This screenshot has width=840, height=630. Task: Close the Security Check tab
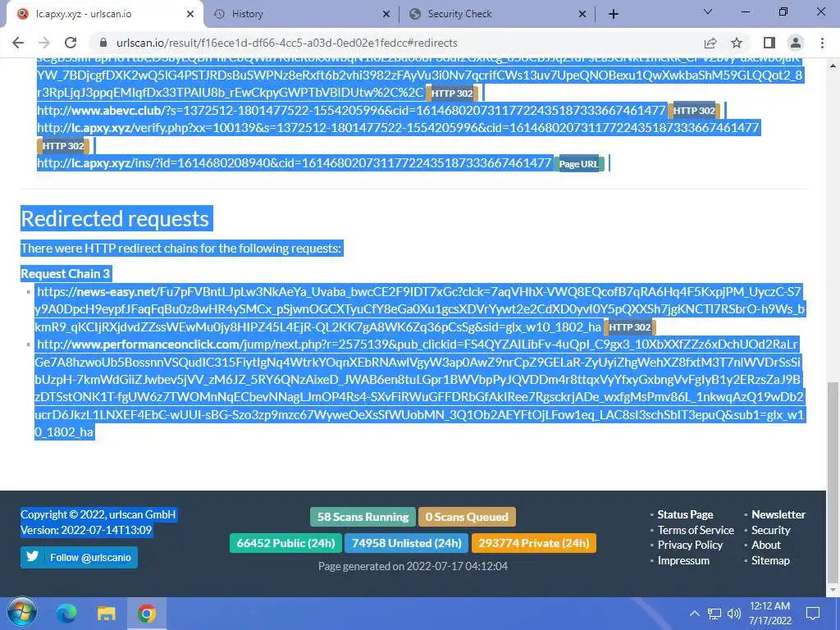[x=582, y=14]
